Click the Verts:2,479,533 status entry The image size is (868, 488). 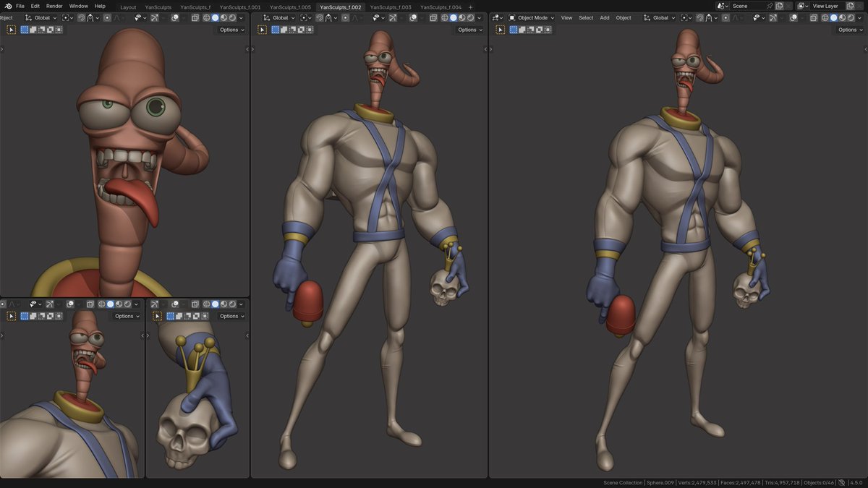pos(698,482)
